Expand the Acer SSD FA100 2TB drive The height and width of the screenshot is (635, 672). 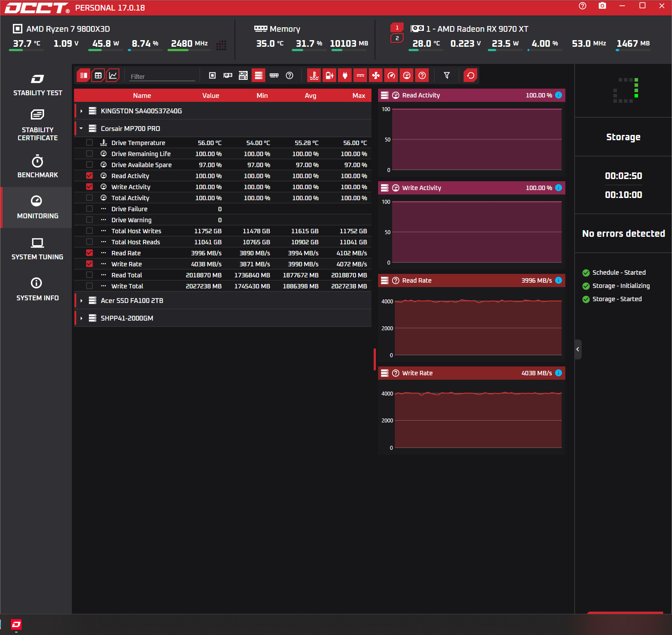click(x=82, y=301)
